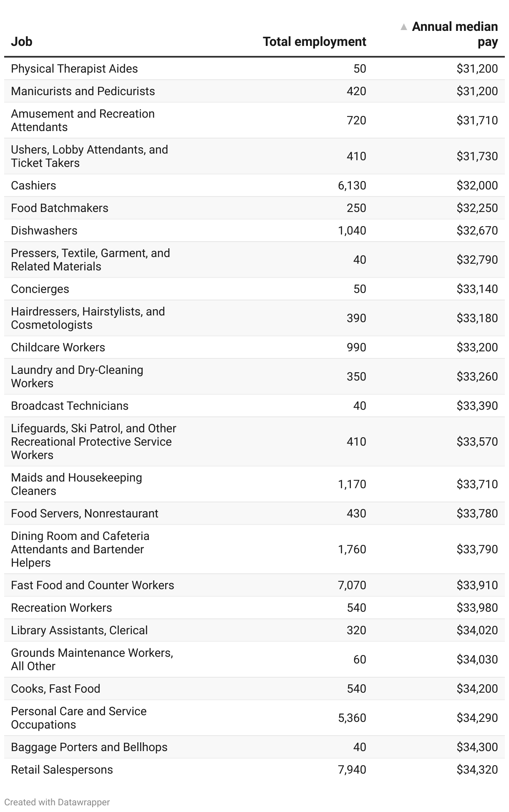Image resolution: width=509 pixels, height=812 pixels.
Task: Click the Food Batchmakers job name
Action: 60,208
